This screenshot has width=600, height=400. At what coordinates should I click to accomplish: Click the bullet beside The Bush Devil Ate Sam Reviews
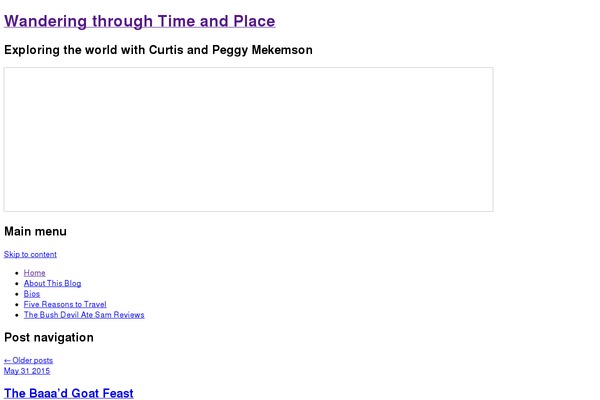16,315
